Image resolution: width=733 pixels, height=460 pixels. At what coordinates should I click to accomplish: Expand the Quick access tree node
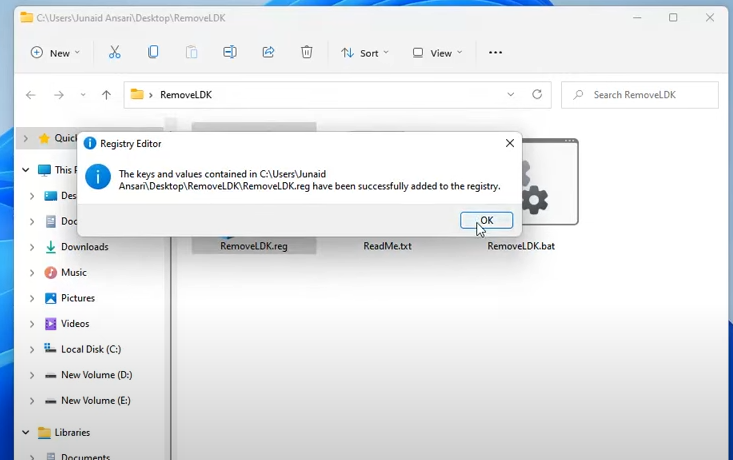26,138
